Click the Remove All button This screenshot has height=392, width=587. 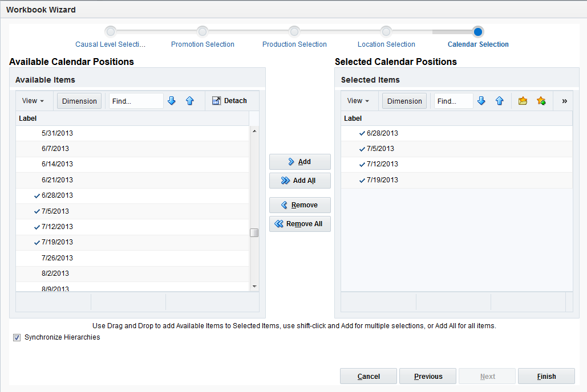(x=300, y=224)
